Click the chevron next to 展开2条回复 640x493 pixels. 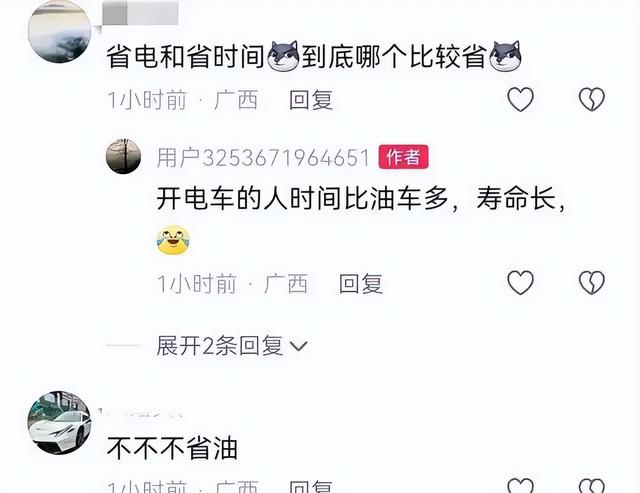click(298, 346)
